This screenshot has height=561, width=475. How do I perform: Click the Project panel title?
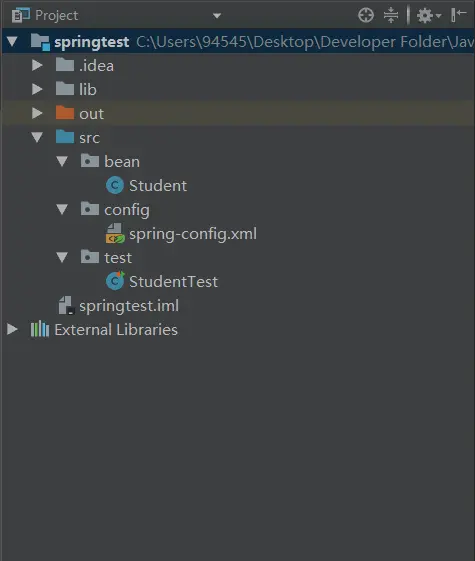[x=57, y=15]
